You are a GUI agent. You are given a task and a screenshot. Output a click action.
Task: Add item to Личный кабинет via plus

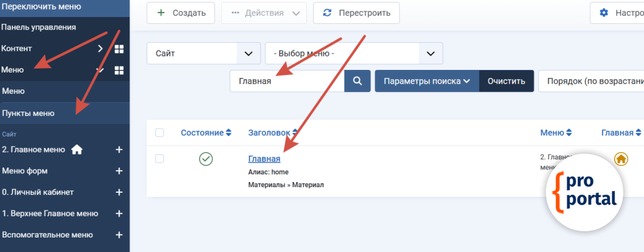[119, 192]
